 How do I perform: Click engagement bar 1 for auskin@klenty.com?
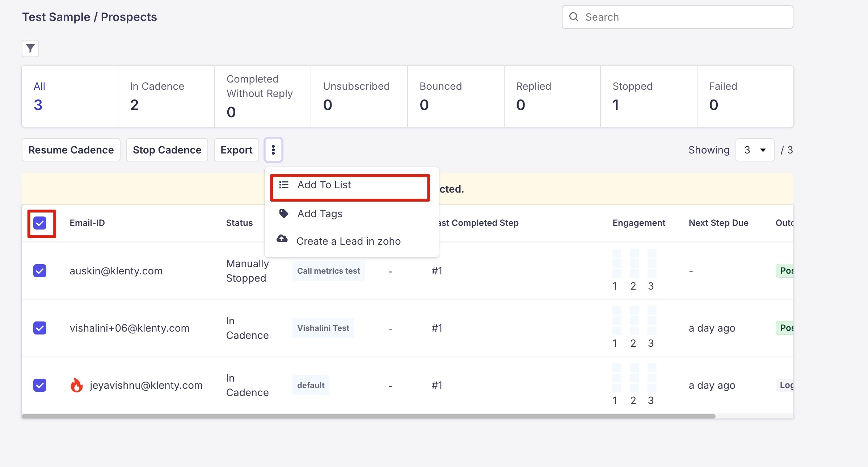pos(616,263)
